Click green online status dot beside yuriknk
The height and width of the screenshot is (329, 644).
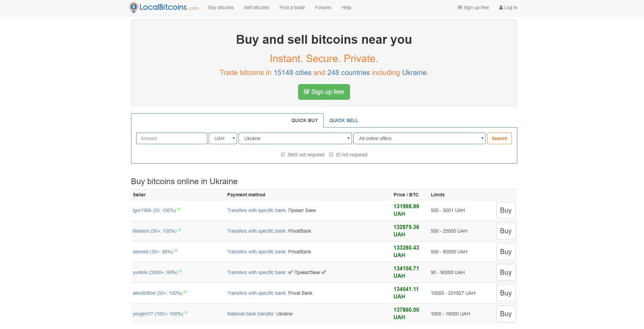click(x=181, y=271)
